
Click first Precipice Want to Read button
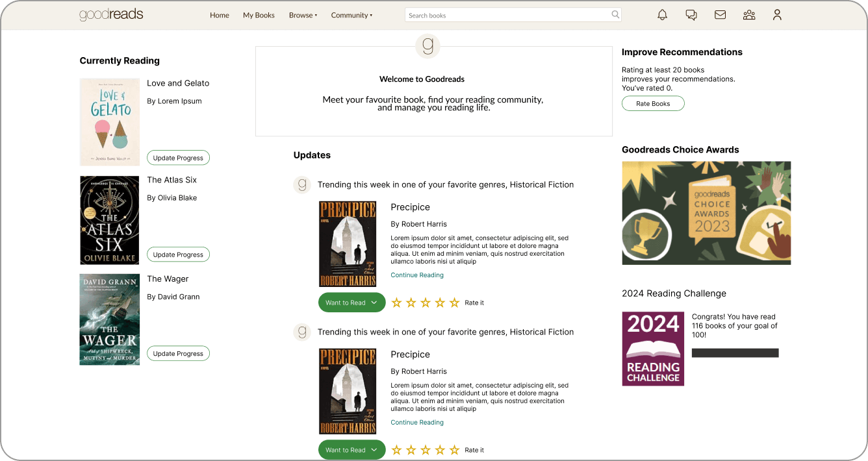tap(351, 303)
